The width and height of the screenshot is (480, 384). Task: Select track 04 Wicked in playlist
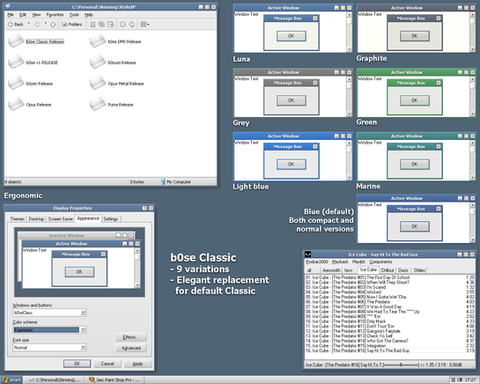pyautogui.click(x=390, y=292)
